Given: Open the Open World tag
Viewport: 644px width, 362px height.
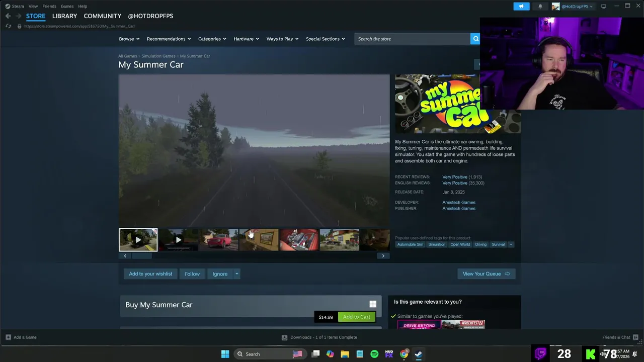Looking at the screenshot, I should [x=460, y=244].
